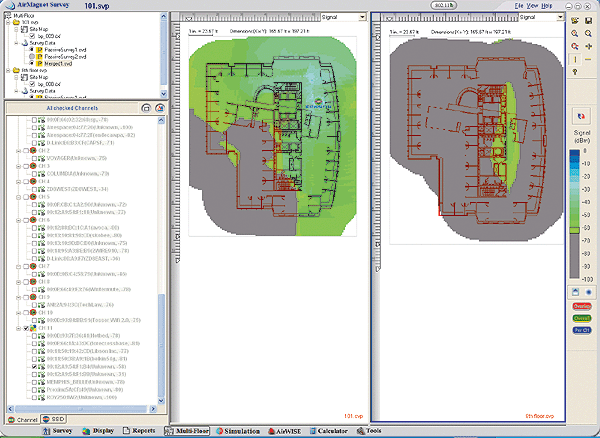Click the 101.svp folder icon in tree
Image resolution: width=600 pixels, height=438 pixels.
16,22
